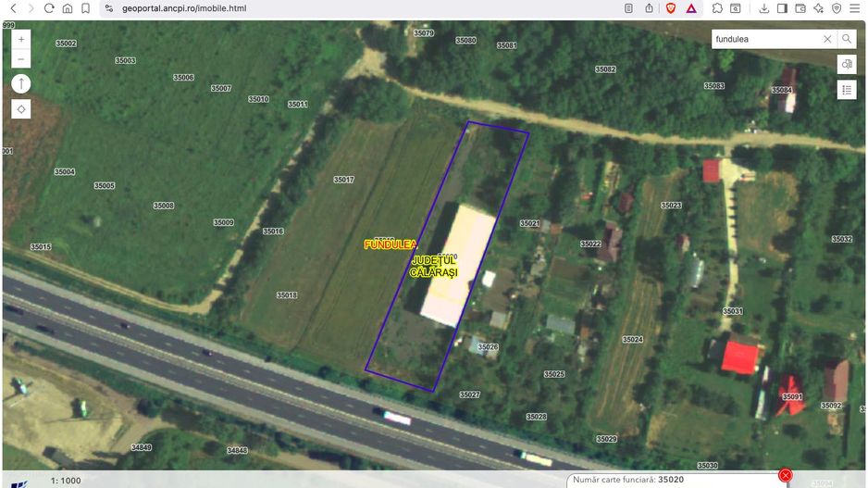Reset map orientation to north
Image resolution: width=868 pixels, height=488 pixels.
pyautogui.click(x=21, y=84)
